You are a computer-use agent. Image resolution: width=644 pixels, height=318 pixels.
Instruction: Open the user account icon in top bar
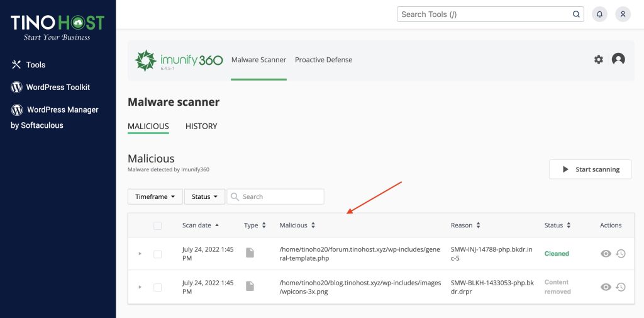point(623,14)
